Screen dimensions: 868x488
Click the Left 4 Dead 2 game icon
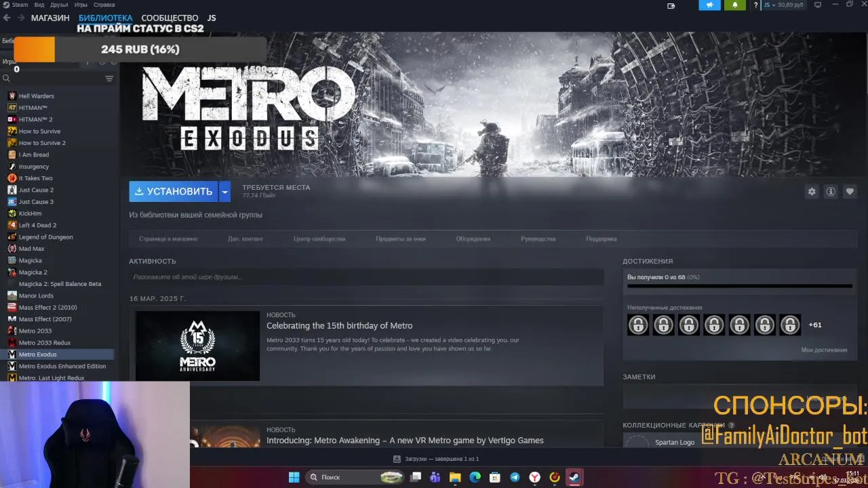(12, 225)
